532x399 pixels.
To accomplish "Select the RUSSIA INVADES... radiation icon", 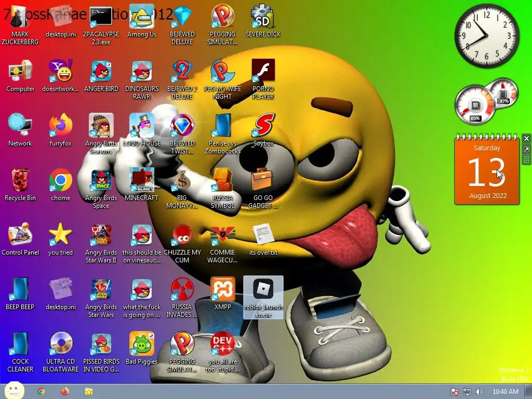I will coord(182,298).
